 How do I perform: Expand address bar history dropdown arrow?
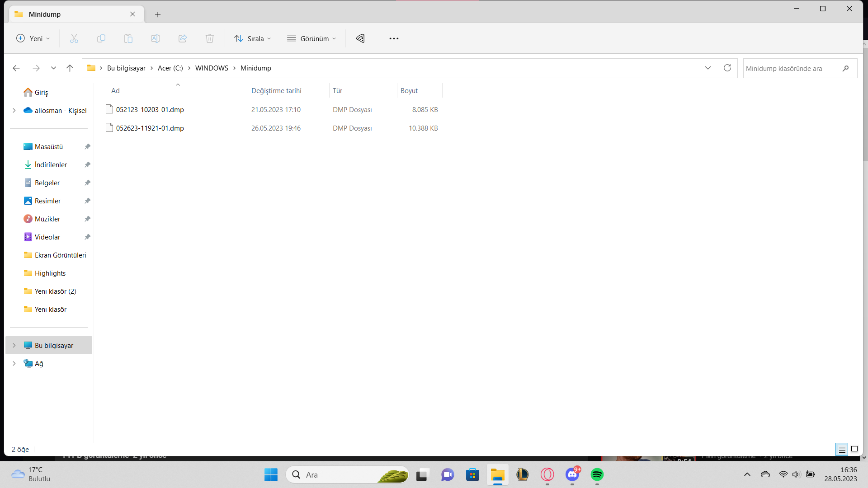point(708,68)
